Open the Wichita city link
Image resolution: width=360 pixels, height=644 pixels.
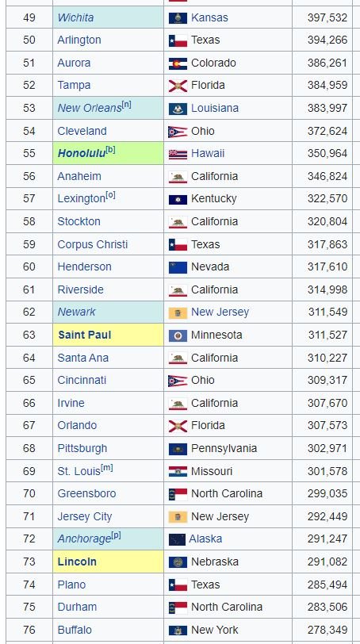(75, 17)
